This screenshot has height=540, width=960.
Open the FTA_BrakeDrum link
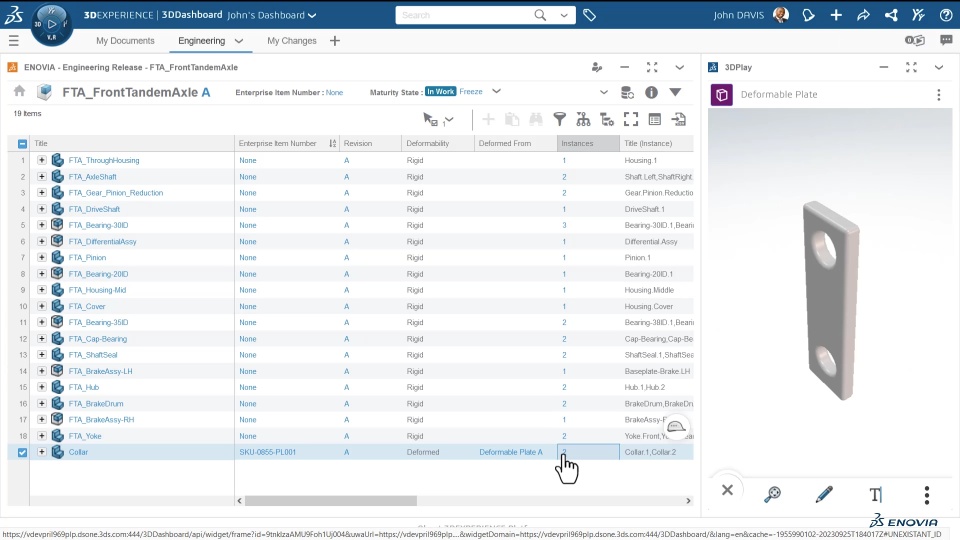pos(96,403)
